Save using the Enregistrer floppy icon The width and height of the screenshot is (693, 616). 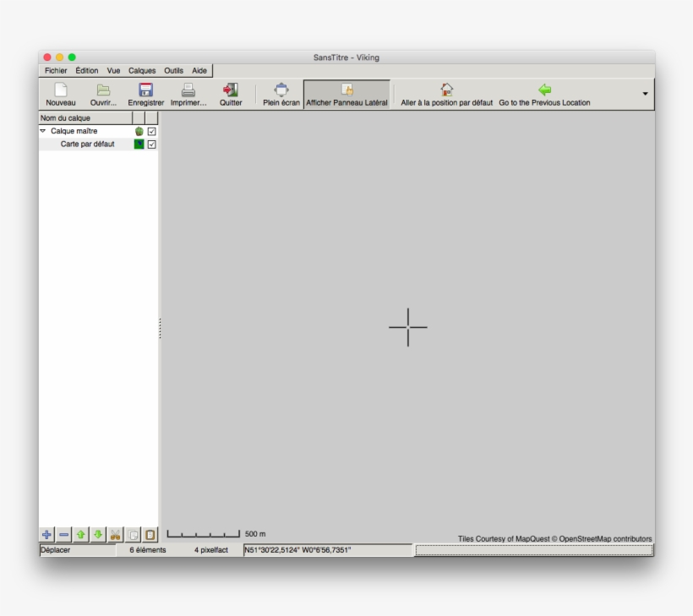coord(145,90)
